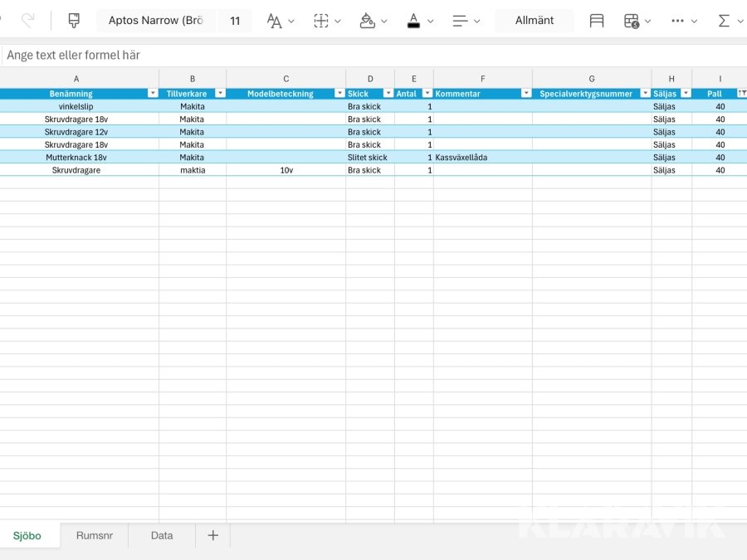
Task: Click the conditional formatting table icon
Action: click(632, 21)
